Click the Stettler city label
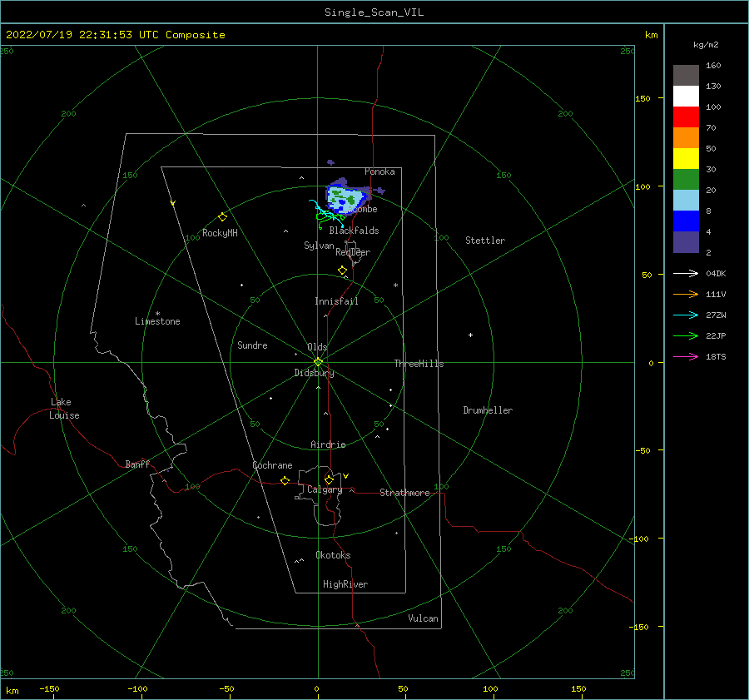 [485, 241]
